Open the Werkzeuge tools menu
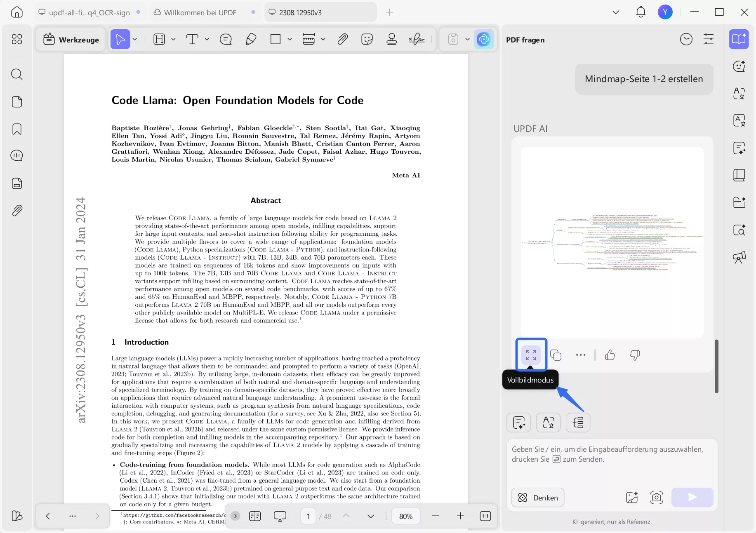 [71, 40]
